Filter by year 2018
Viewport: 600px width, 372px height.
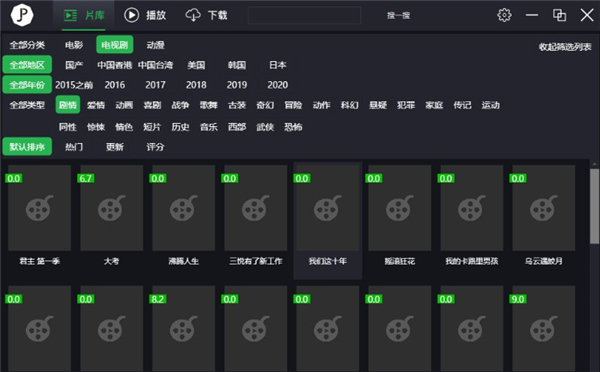[x=196, y=85]
